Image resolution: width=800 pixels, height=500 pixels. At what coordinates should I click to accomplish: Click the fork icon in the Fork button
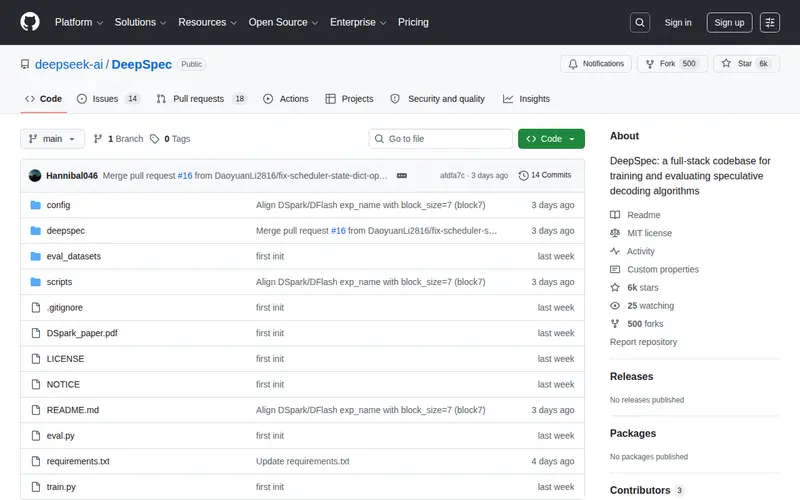(649, 64)
